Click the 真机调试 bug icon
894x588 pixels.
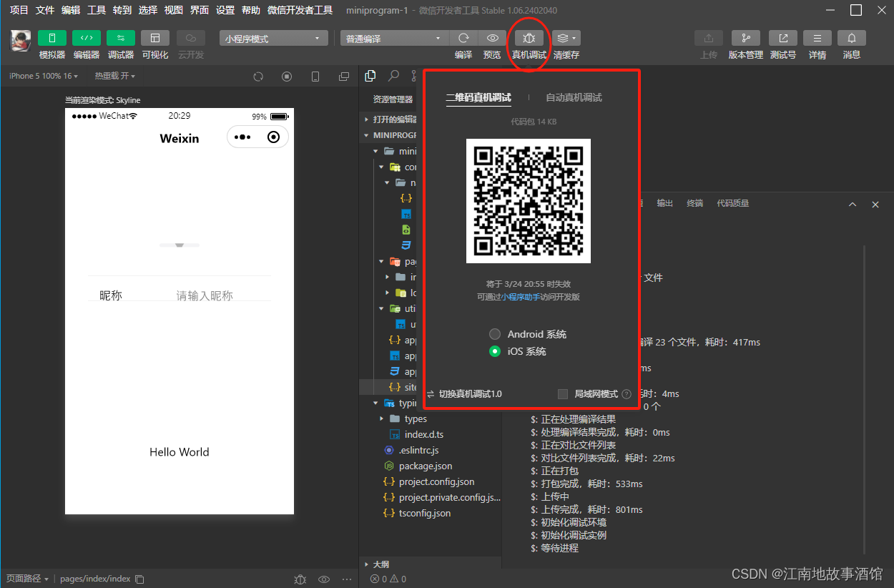[x=529, y=38]
